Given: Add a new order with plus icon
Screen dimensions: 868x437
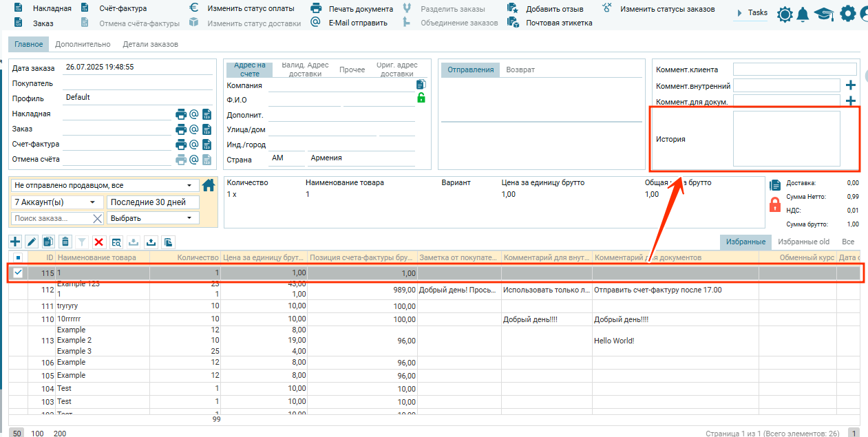Looking at the screenshot, I should (15, 242).
